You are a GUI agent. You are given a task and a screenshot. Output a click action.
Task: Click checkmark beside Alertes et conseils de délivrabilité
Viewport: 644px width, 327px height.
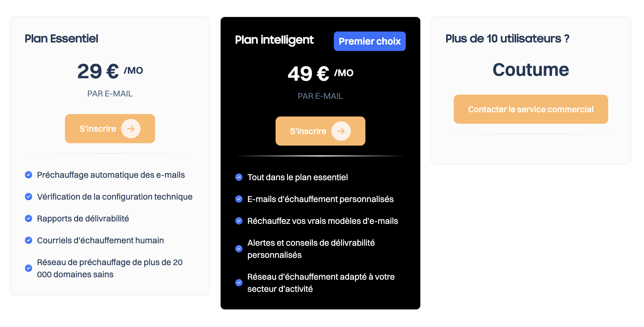point(239,249)
